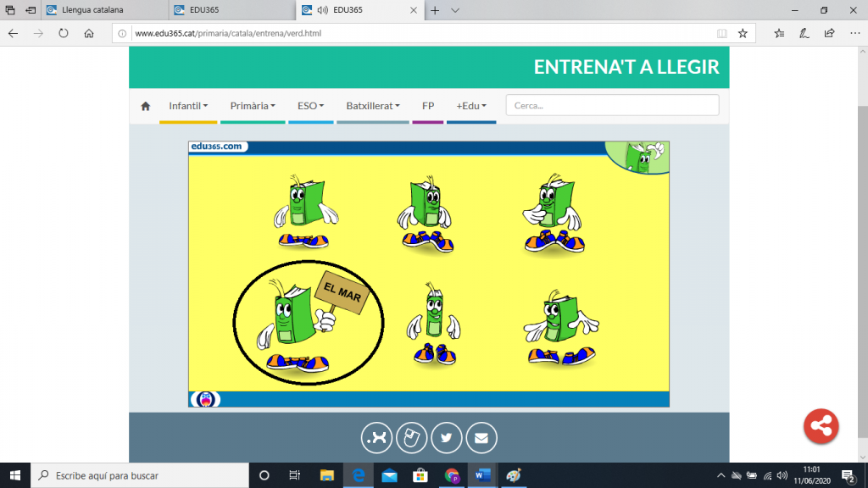Click the email envelope icon in the footer
This screenshot has height=488, width=868.
tap(481, 438)
